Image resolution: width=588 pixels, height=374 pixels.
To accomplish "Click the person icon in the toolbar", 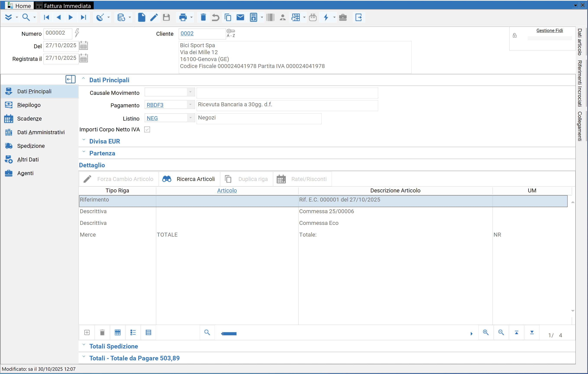I will pyautogui.click(x=283, y=17).
